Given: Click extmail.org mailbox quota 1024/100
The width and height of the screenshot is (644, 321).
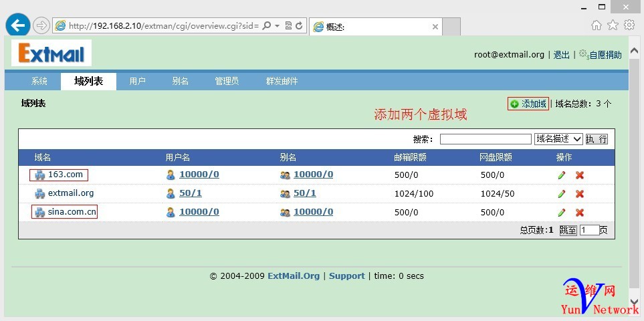Looking at the screenshot, I should point(414,194).
